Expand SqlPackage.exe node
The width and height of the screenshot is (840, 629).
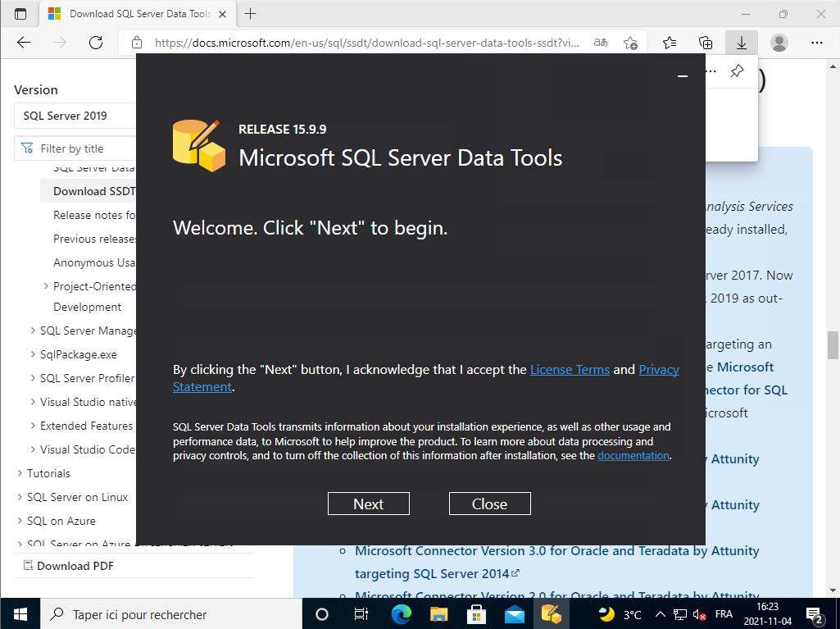(x=34, y=354)
